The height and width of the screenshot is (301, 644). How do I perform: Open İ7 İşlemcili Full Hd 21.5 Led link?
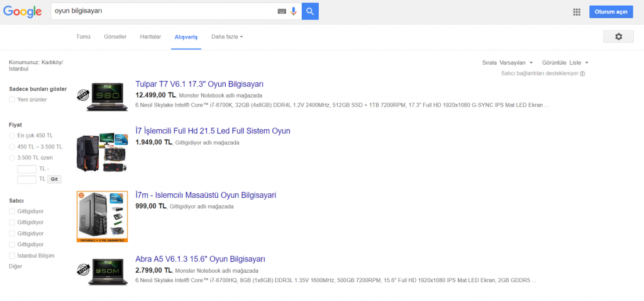(x=213, y=131)
